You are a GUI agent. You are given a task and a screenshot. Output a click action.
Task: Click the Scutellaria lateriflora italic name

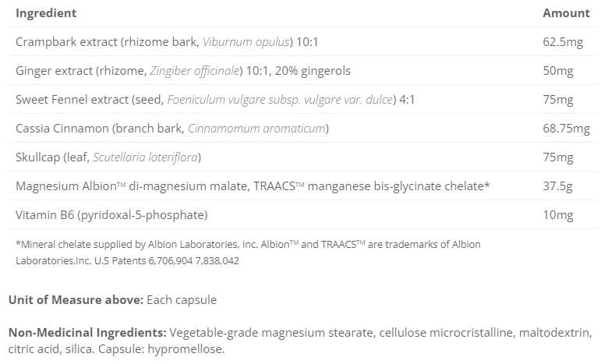145,157
